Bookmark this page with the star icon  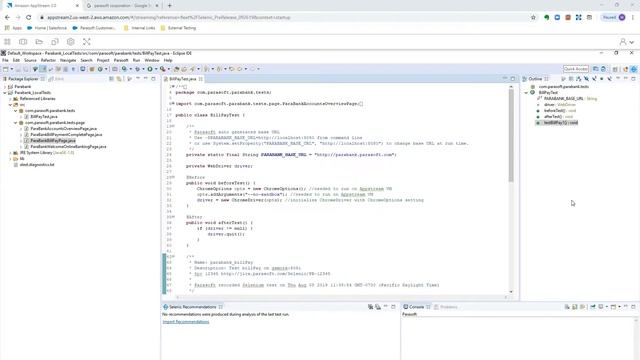[533, 18]
